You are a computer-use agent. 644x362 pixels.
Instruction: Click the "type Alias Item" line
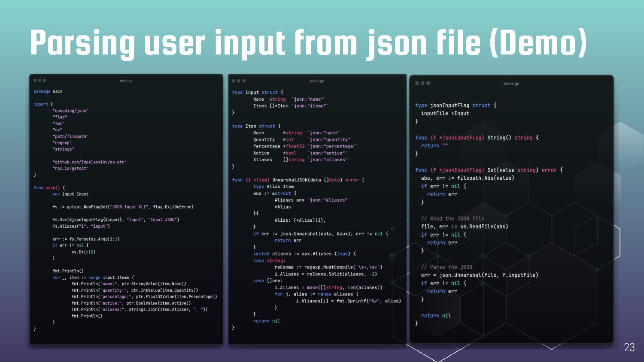(x=273, y=187)
